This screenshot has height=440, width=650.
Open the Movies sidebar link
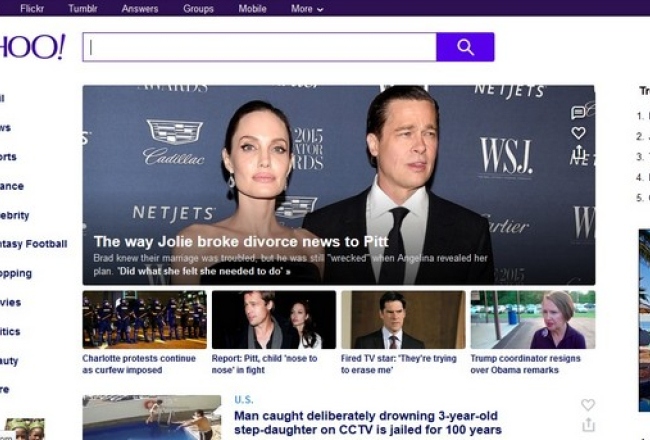click(x=10, y=302)
